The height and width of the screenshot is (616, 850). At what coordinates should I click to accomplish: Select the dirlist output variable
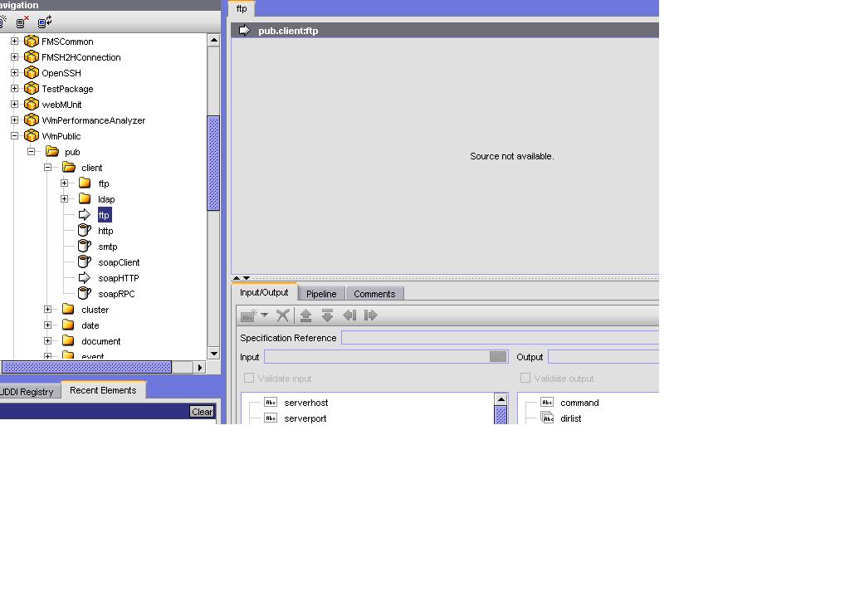[x=571, y=418]
